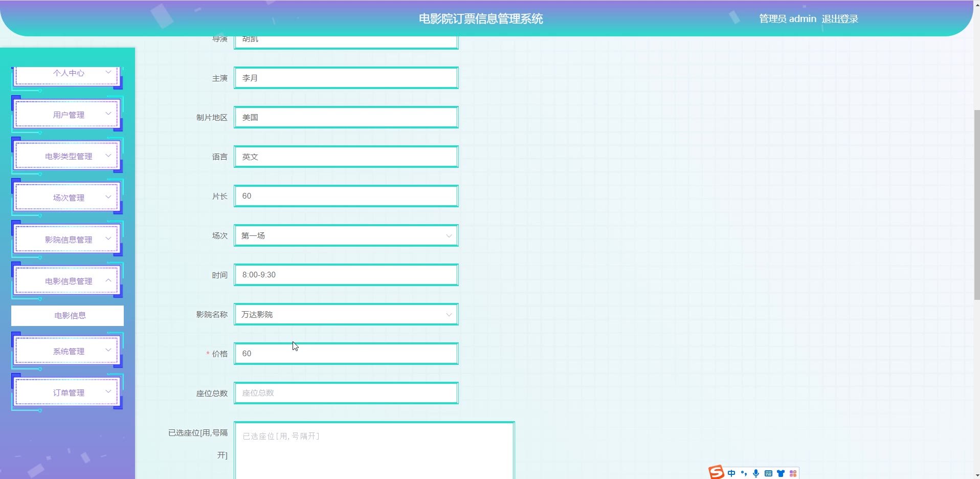Expand the 订单管理 sidebar menu
Viewport: 980px width, 479px height.
(x=67, y=393)
